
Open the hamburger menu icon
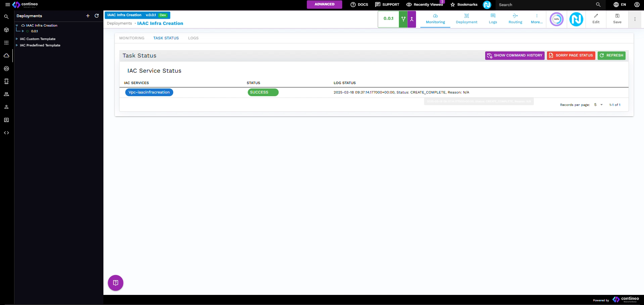pos(7,5)
